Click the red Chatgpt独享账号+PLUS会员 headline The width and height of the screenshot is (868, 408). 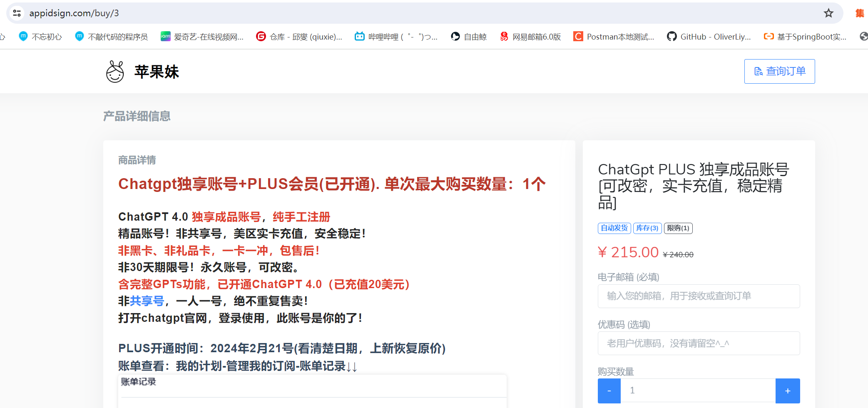click(x=332, y=184)
